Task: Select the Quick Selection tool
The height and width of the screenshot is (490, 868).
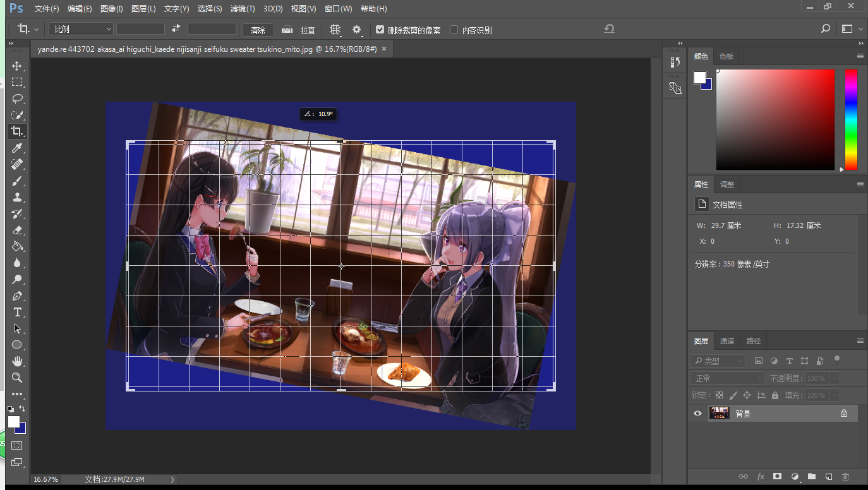Action: tap(17, 115)
